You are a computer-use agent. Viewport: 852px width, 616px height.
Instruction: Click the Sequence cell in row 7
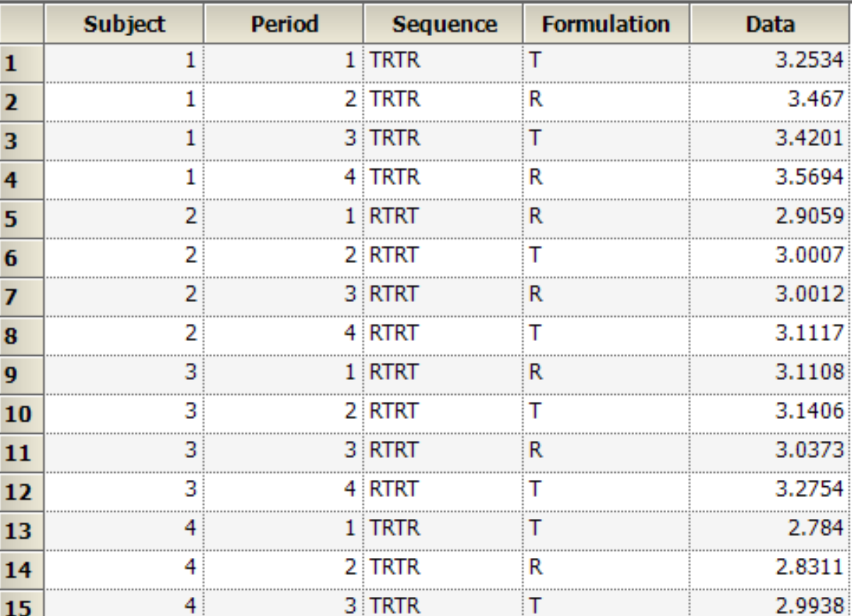tap(443, 294)
